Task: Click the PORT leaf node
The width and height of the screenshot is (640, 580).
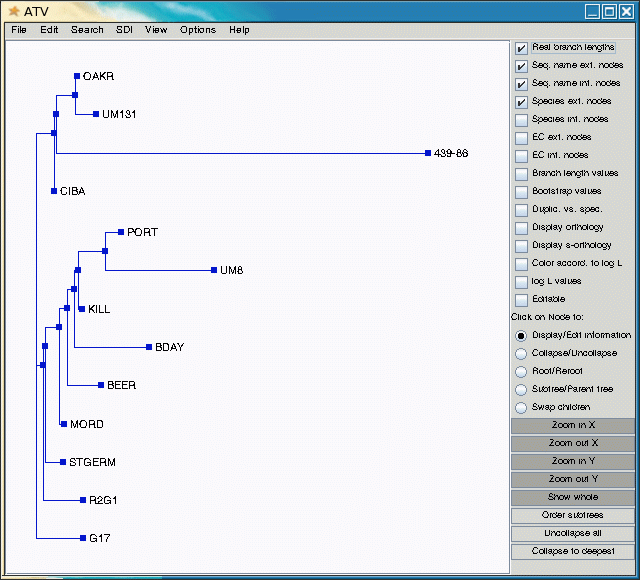Action: (x=121, y=232)
